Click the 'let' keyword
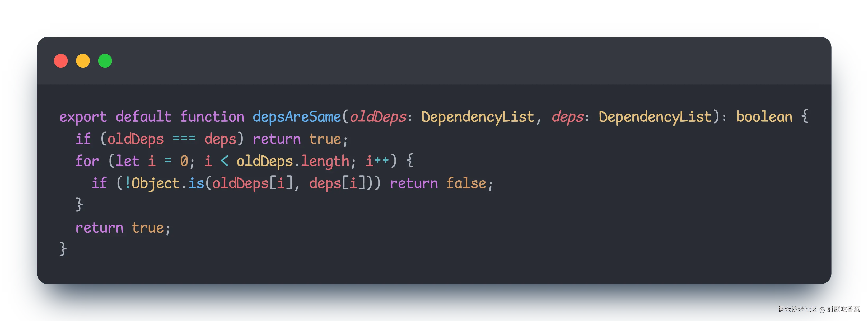The height and width of the screenshot is (321, 868). (x=127, y=161)
